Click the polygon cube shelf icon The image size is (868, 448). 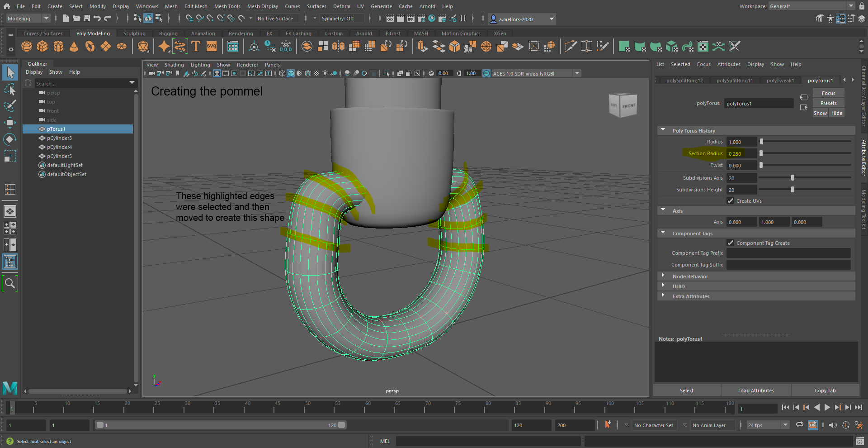click(42, 46)
